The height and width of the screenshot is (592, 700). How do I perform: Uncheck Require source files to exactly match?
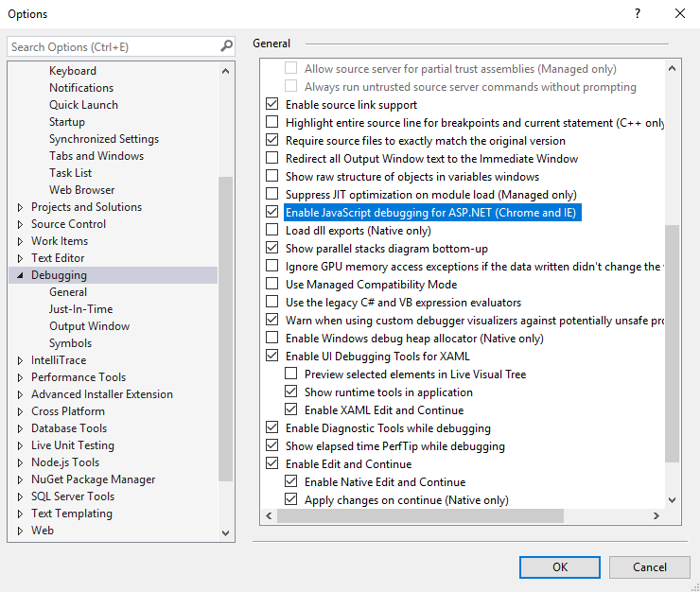click(271, 140)
